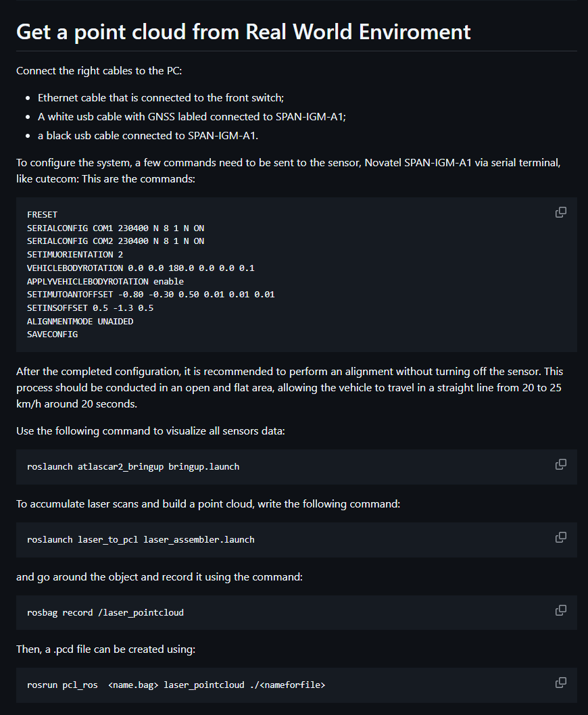Copy the laser_assembler.launch command
Screen dimensions: 588x715
point(560,537)
